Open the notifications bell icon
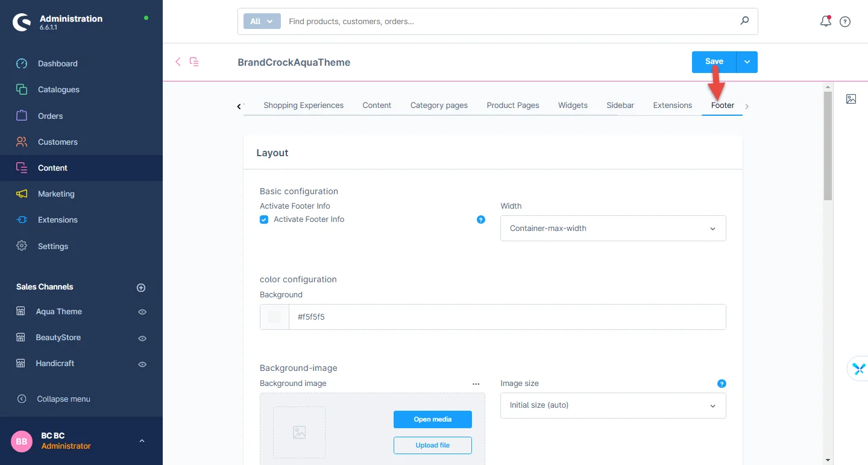The image size is (868, 465). pyautogui.click(x=825, y=22)
